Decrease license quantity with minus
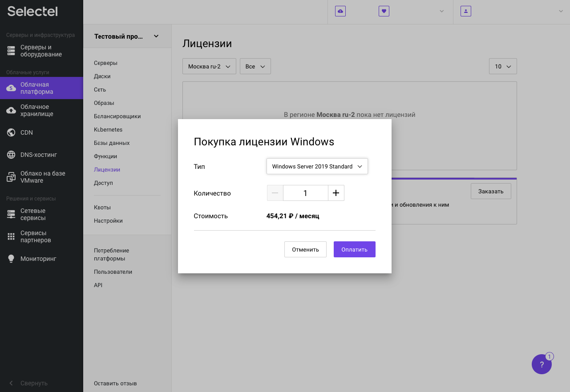 pos(275,193)
